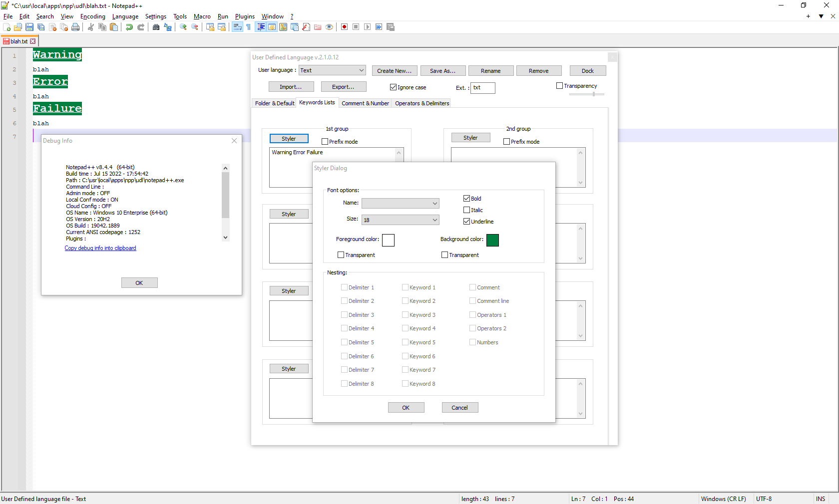
Task: Toggle the indent guide toolbar icon
Action: (261, 27)
